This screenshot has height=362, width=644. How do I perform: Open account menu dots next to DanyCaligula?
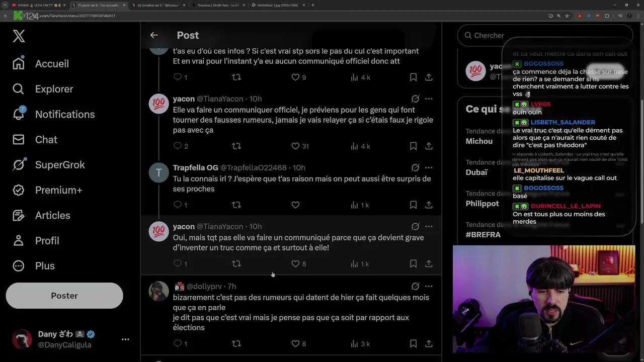tap(125, 339)
